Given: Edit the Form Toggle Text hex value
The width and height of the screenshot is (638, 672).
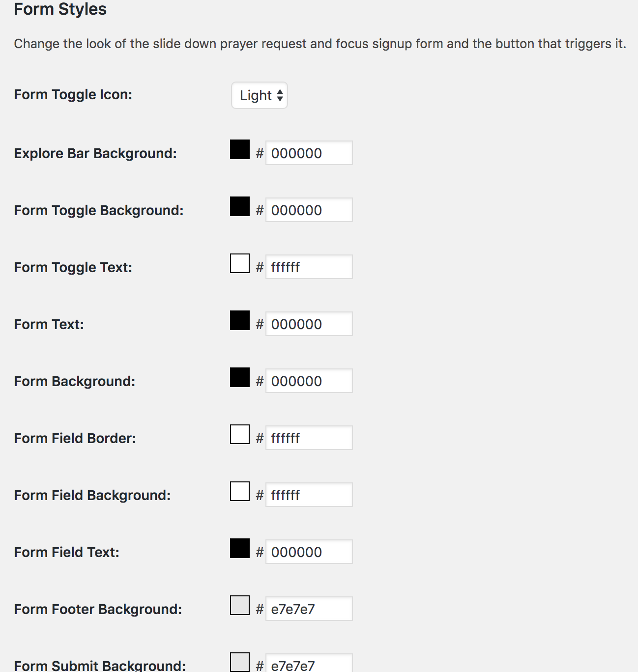Looking at the screenshot, I should tap(309, 267).
